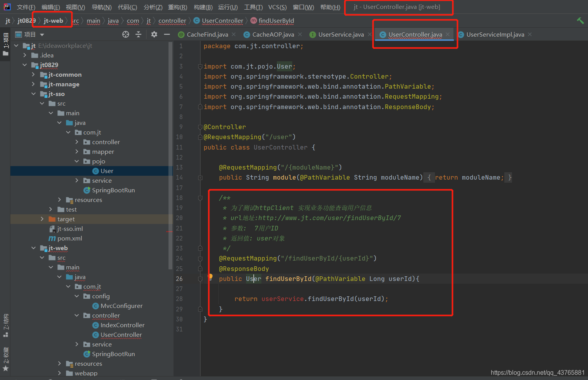588x380 pixels.
Task: Expand the target folder
Action: (42, 219)
